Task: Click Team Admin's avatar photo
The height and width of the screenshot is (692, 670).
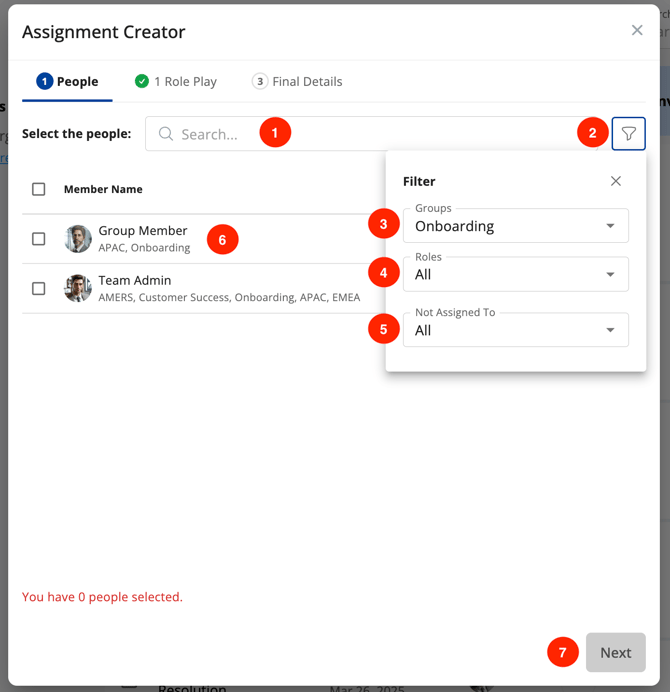Action: click(78, 288)
